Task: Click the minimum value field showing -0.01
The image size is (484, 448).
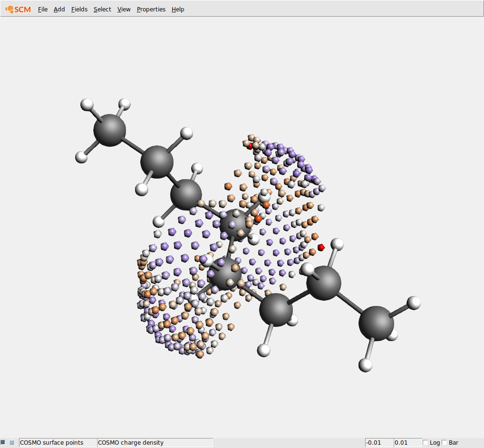Action: (379, 442)
